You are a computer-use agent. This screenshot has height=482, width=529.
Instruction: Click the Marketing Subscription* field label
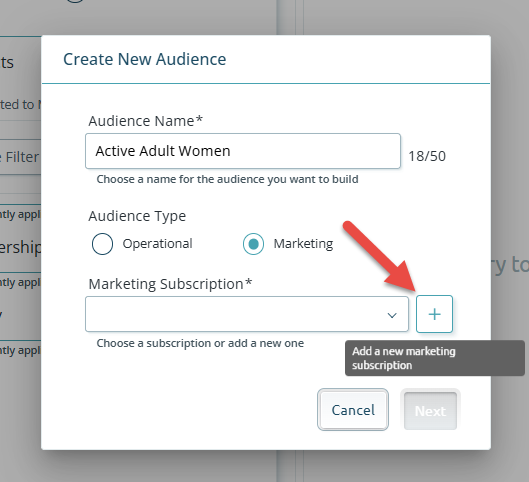click(170, 284)
